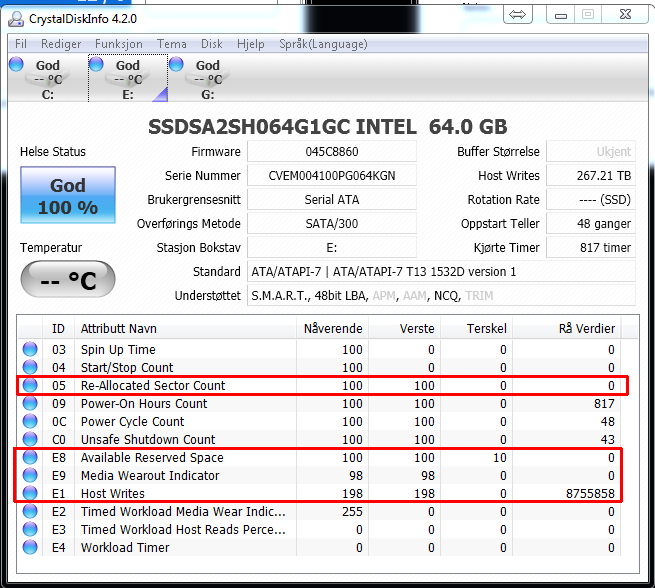Click the Oppstart Teller 48 ganger field
655x588 pixels.
(591, 223)
